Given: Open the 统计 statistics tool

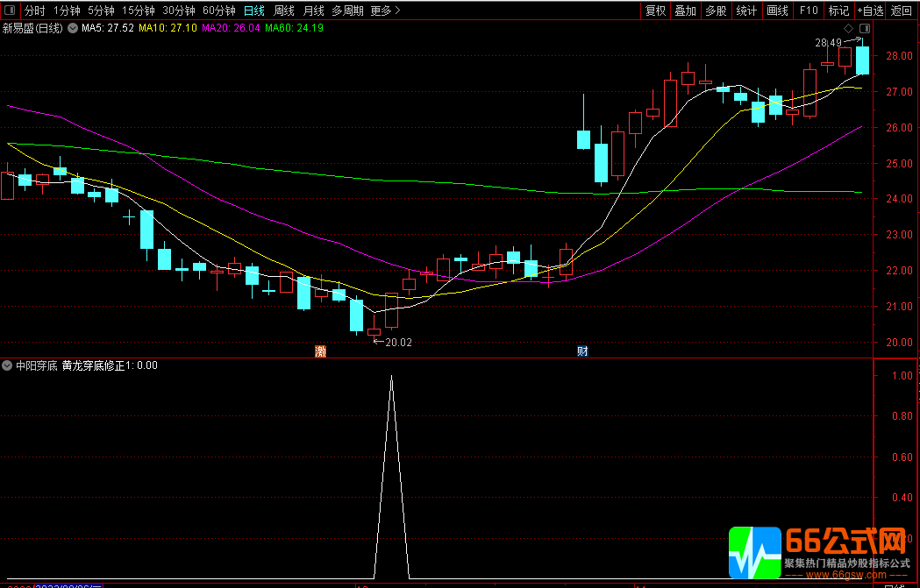Looking at the screenshot, I should click(746, 11).
